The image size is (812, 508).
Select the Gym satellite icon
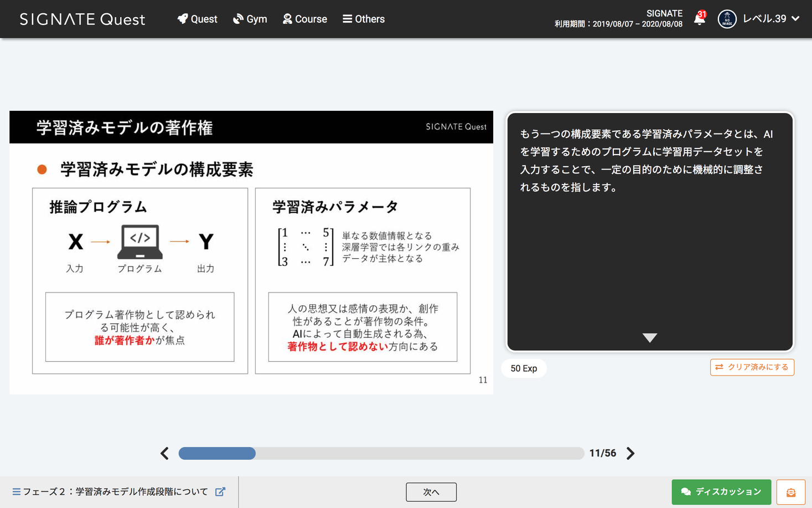pyautogui.click(x=238, y=18)
